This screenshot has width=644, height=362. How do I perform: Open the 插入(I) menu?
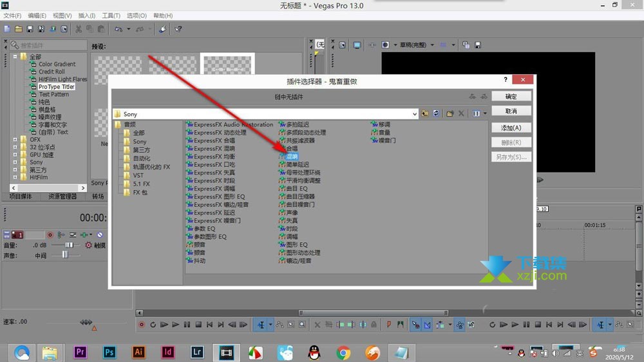tap(87, 15)
